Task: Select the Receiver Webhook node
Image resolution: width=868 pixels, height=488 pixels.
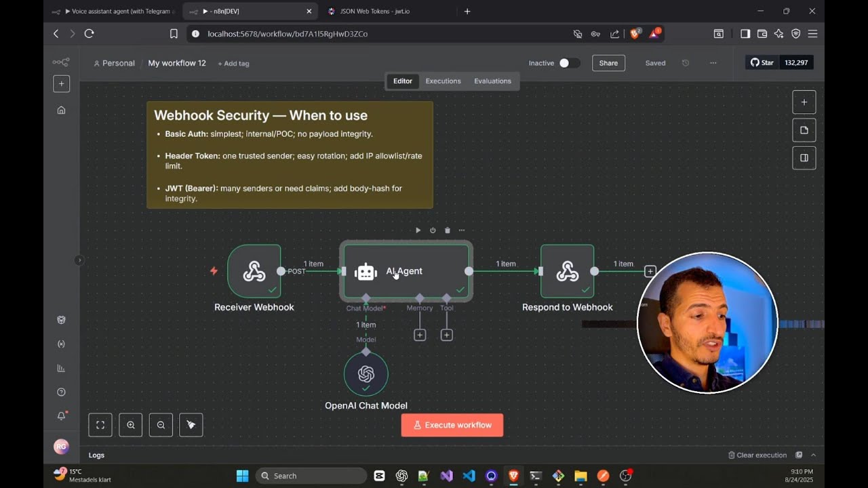Action: tap(254, 271)
